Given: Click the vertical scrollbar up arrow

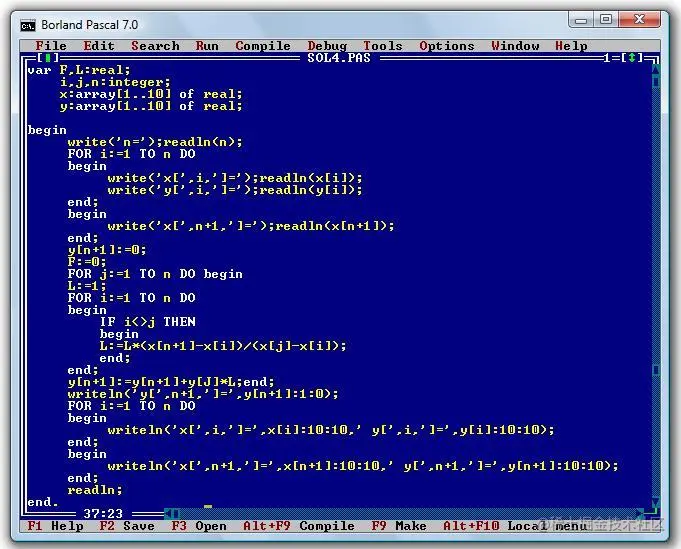Looking at the screenshot, I should (x=656, y=69).
